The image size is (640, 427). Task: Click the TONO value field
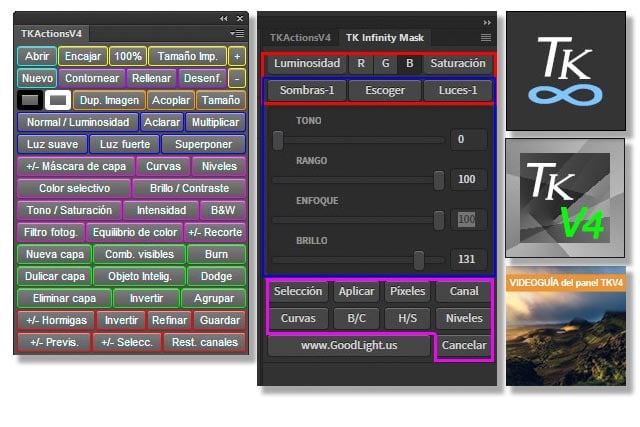[469, 139]
